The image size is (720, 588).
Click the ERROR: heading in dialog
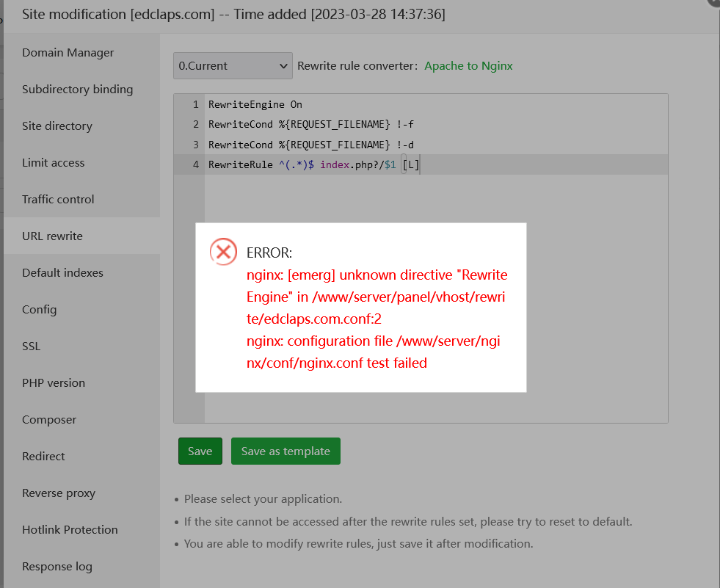[x=269, y=253]
